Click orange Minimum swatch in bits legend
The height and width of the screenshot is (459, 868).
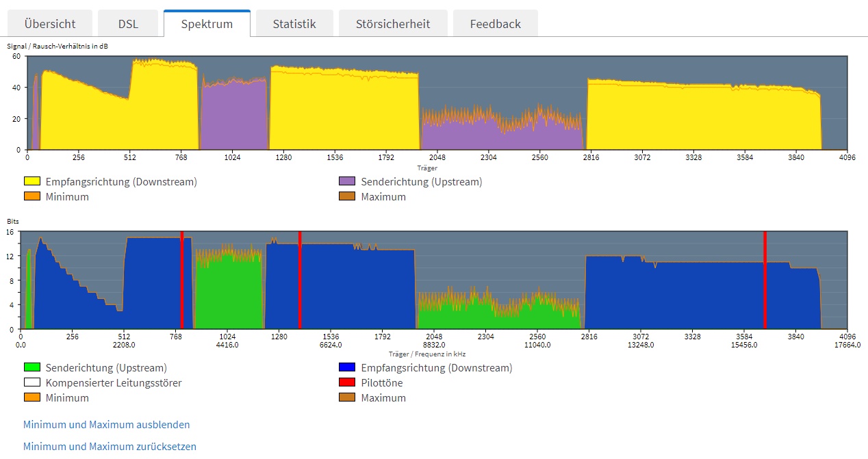click(x=32, y=398)
